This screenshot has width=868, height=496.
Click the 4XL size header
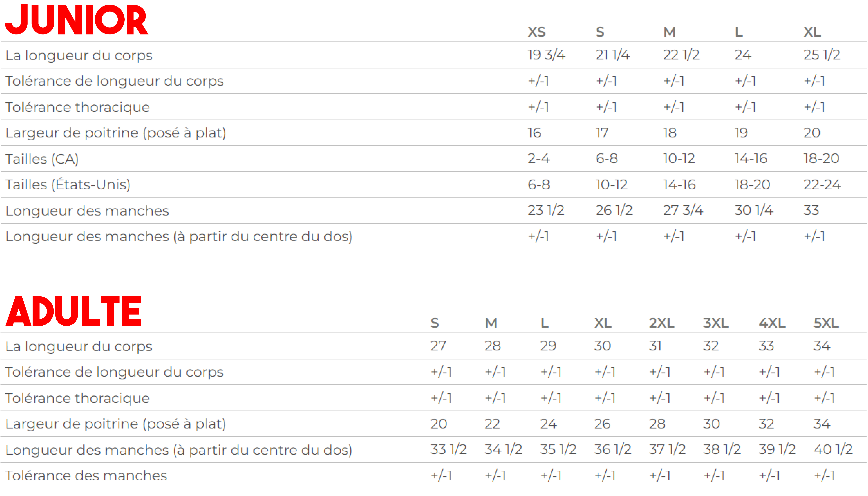click(x=772, y=323)
